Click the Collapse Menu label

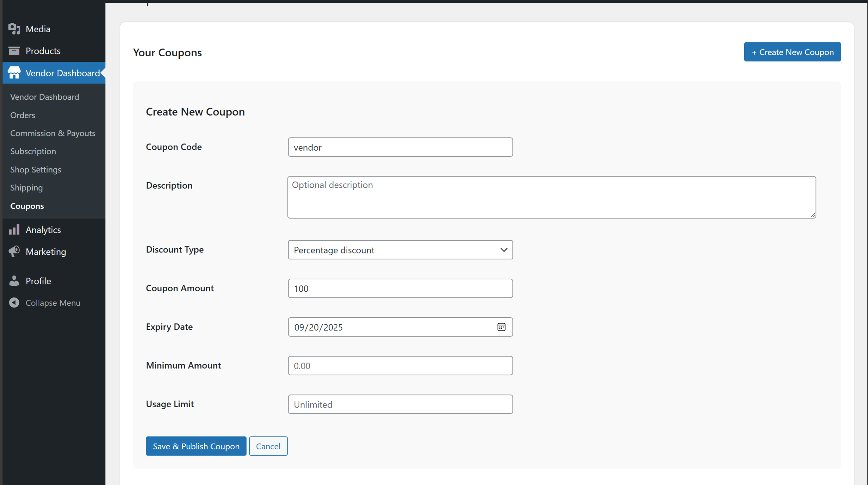(53, 303)
